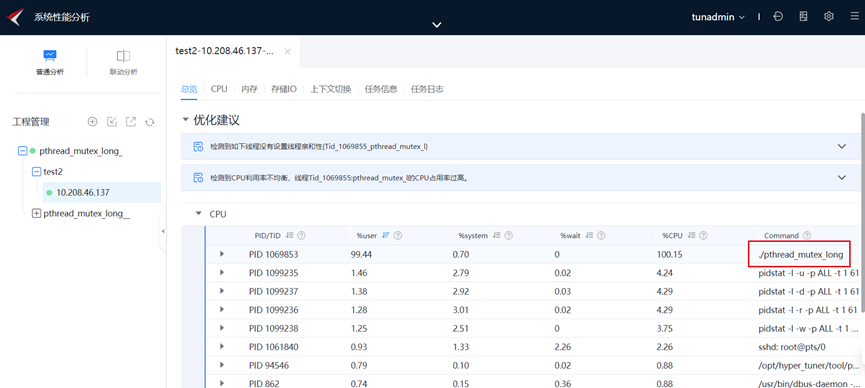Expand the header chevron at top center

[x=437, y=24]
